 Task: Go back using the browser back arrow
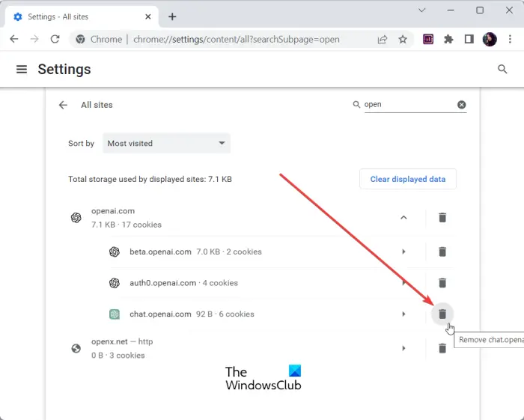[14, 39]
